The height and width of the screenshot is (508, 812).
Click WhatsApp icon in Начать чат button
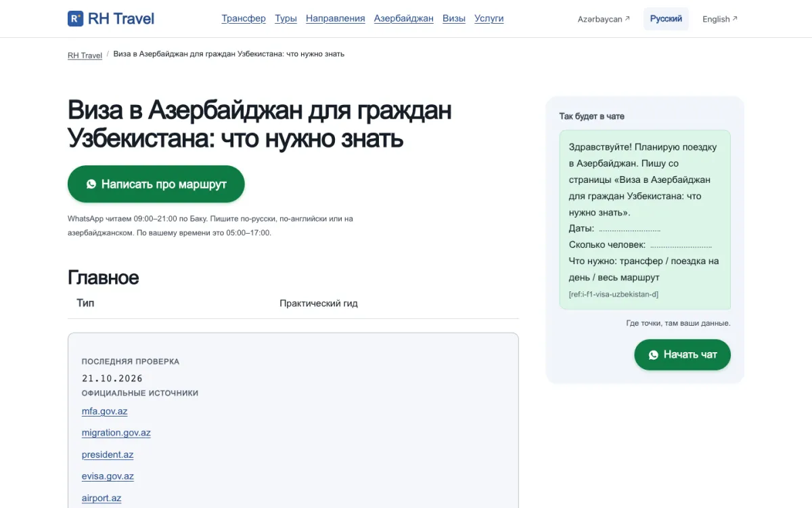[653, 355]
